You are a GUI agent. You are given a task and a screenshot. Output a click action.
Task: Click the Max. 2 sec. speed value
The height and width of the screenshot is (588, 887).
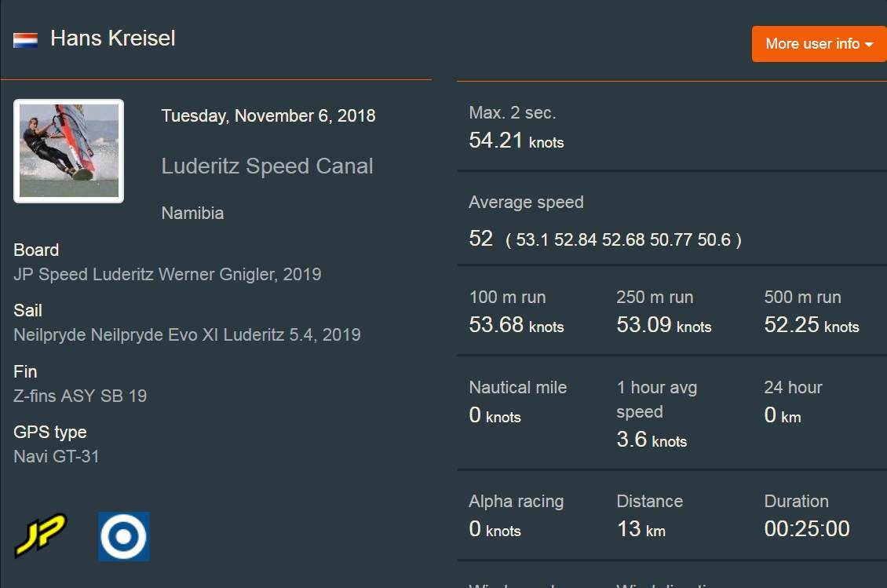pyautogui.click(x=516, y=141)
